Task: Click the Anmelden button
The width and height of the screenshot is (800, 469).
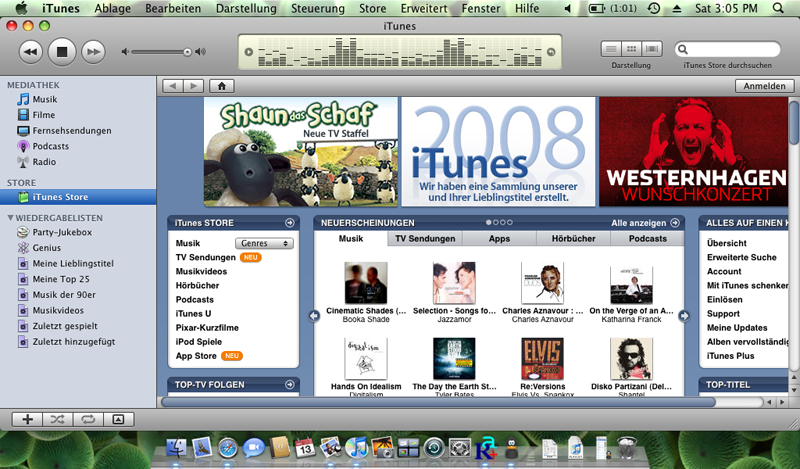Action: pos(763,86)
